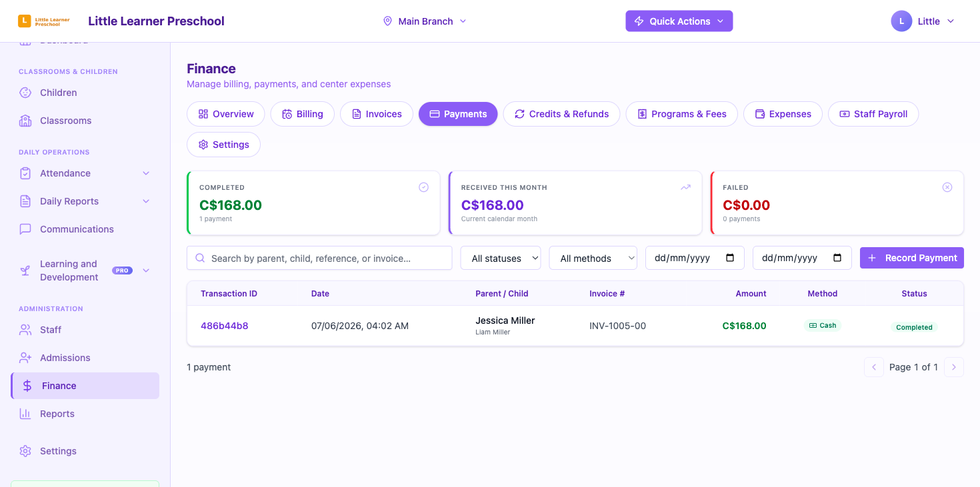Open the Little user account menu
Screen dimensions: 980x487
tap(923, 21)
